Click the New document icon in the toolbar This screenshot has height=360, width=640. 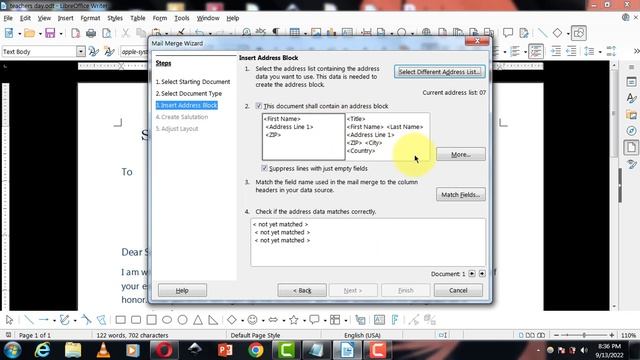[x=9, y=33]
